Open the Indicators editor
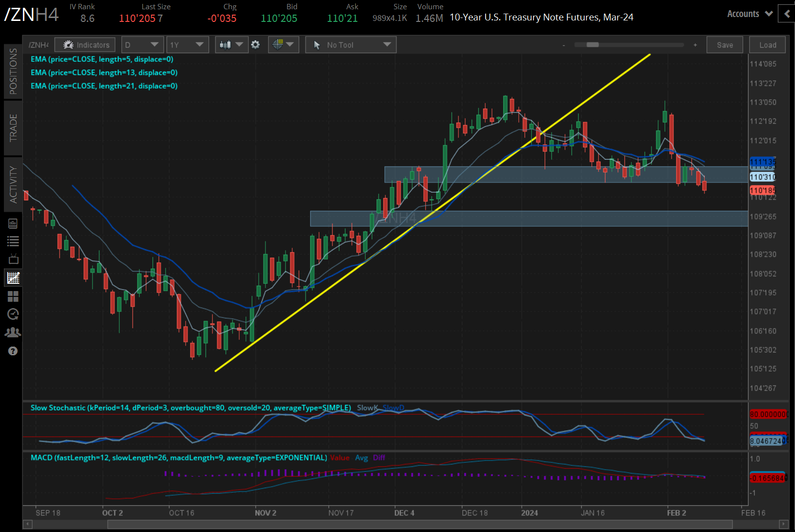This screenshot has height=532, width=795. click(85, 44)
